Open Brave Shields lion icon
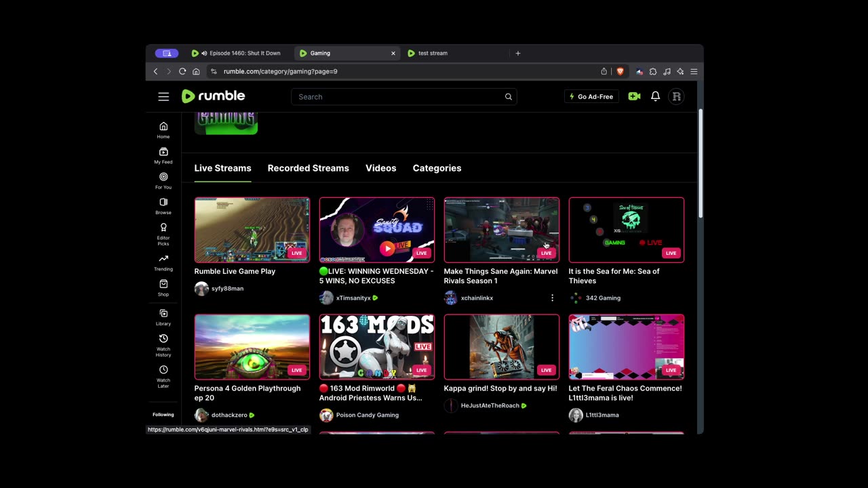Screen dimensions: 868x488 click(x=620, y=71)
